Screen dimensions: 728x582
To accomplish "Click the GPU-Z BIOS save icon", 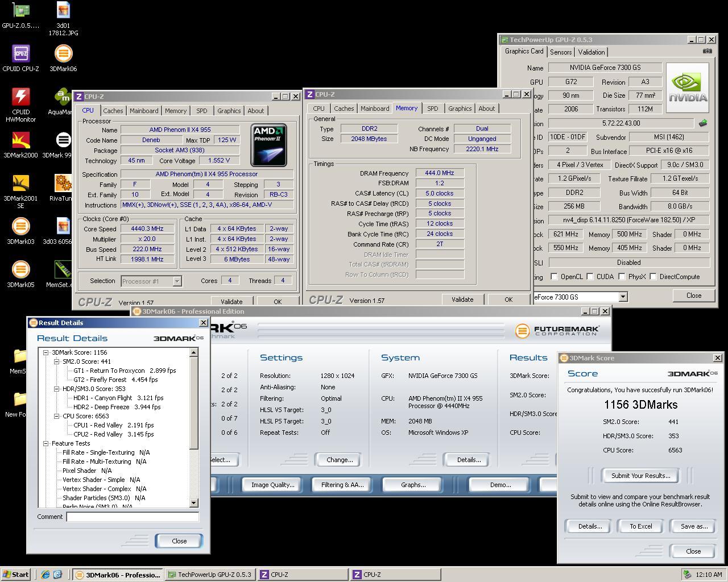I will click(x=703, y=123).
